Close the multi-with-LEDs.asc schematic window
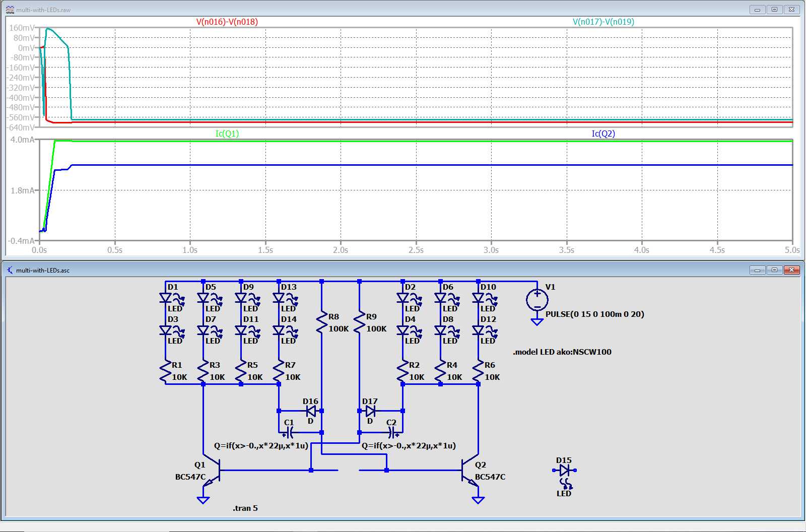Screen dimensions: 806x532 [x=792, y=270]
